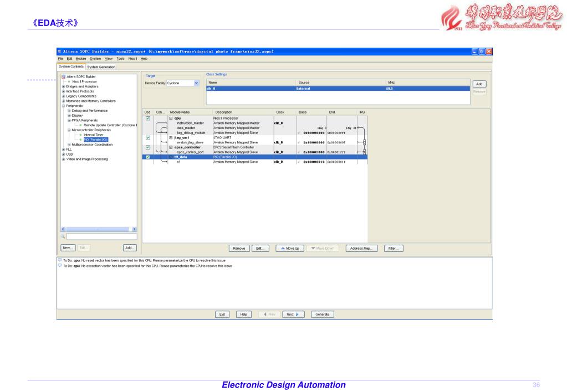Click the component search input field
The image size is (567, 392).
(x=101, y=236)
